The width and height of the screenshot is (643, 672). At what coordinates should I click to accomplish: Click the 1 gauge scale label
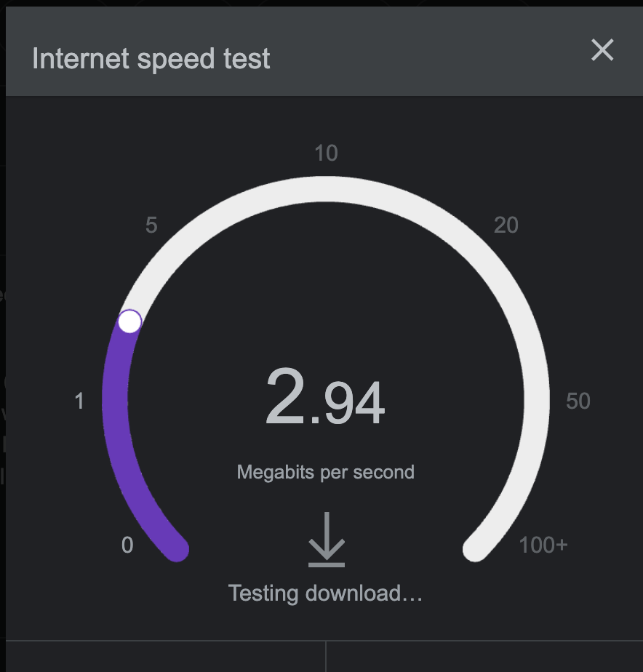(80, 401)
